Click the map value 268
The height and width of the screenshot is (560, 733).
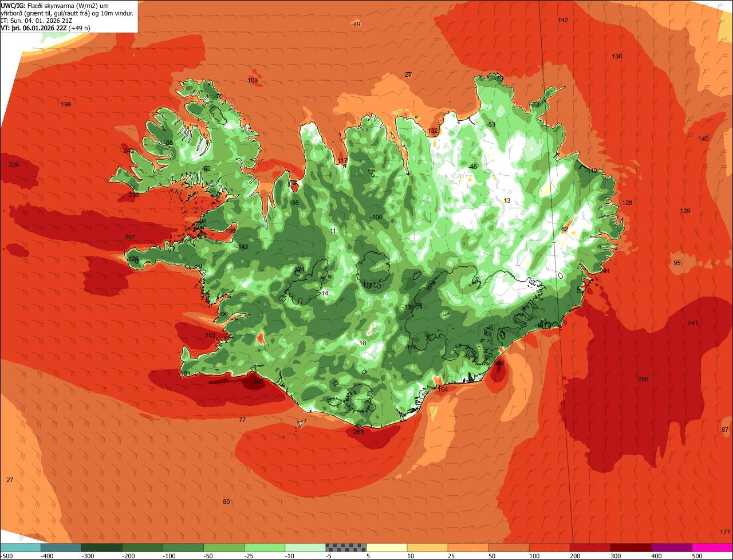coord(358,432)
